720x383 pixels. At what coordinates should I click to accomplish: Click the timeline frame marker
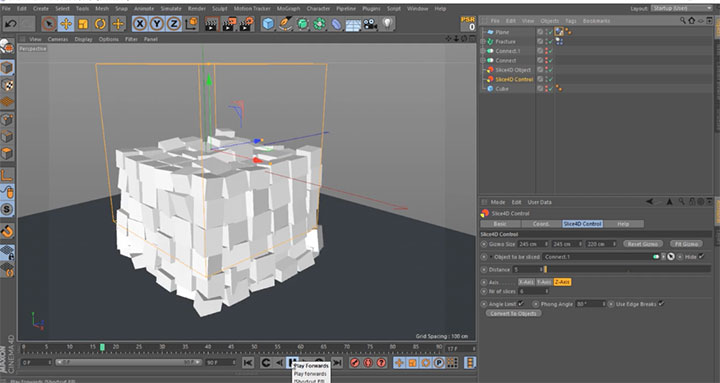click(102, 348)
